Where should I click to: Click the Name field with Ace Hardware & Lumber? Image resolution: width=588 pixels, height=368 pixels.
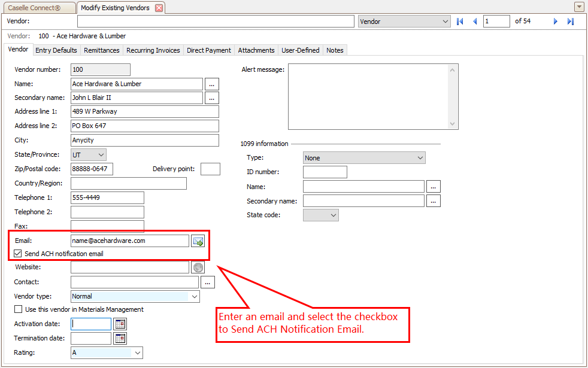coord(137,84)
